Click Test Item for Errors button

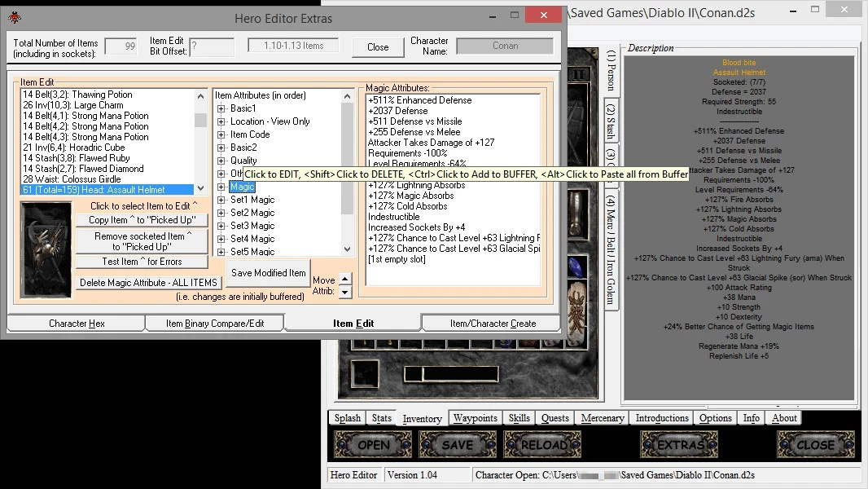pos(142,262)
